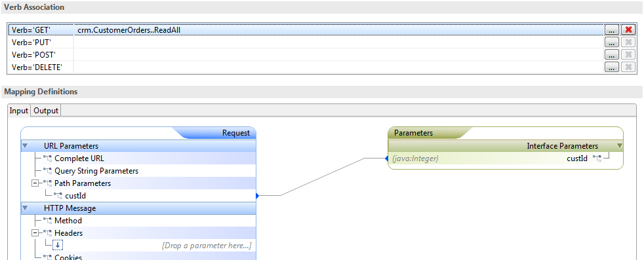This screenshot has width=644, height=260.
Task: Select the Verb='POST' row label
Action: click(x=33, y=54)
